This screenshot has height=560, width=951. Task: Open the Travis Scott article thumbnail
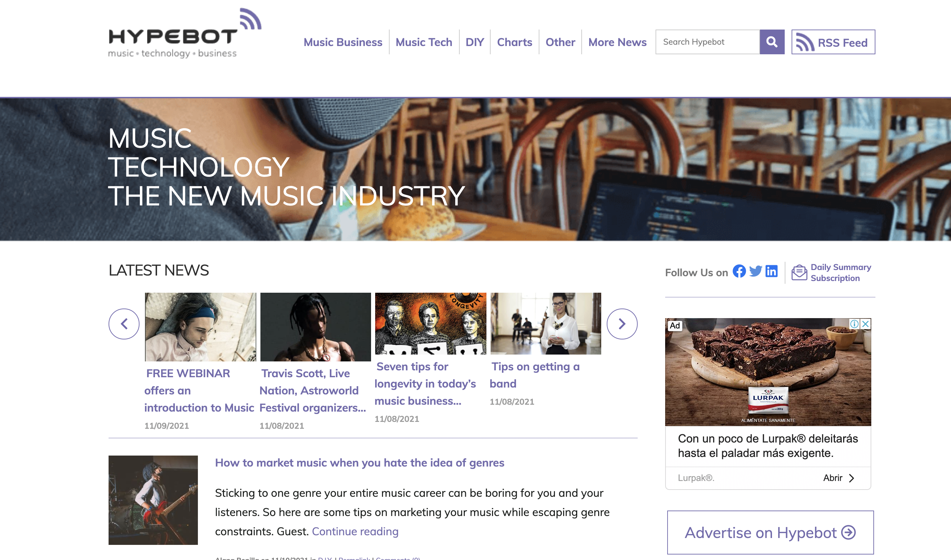tap(315, 327)
